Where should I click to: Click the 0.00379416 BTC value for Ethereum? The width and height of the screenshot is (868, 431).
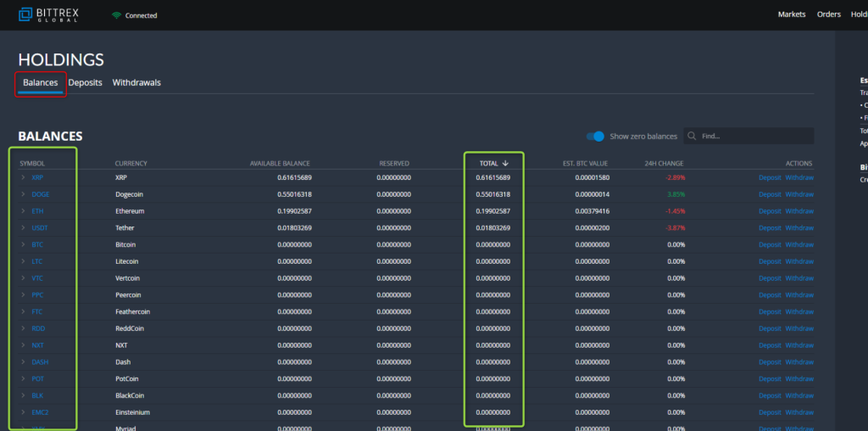pyautogui.click(x=592, y=211)
